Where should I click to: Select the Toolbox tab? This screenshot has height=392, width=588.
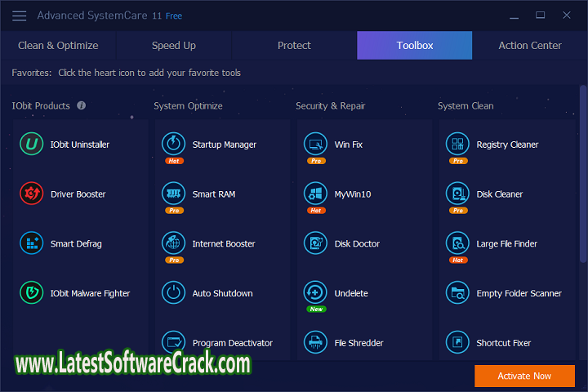[415, 46]
